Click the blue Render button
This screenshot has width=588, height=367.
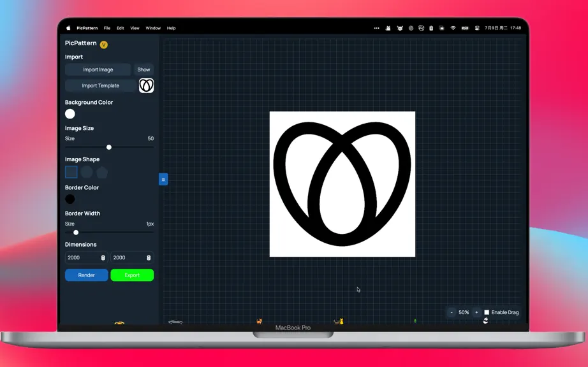[86, 275]
